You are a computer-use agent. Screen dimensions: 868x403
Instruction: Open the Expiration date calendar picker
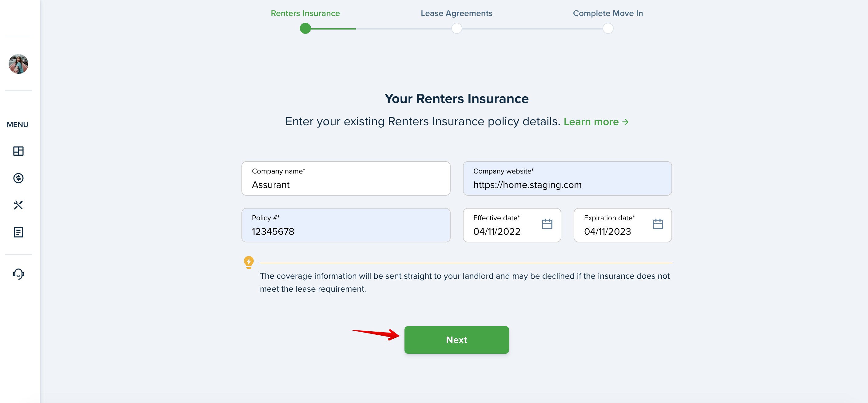coord(658,224)
